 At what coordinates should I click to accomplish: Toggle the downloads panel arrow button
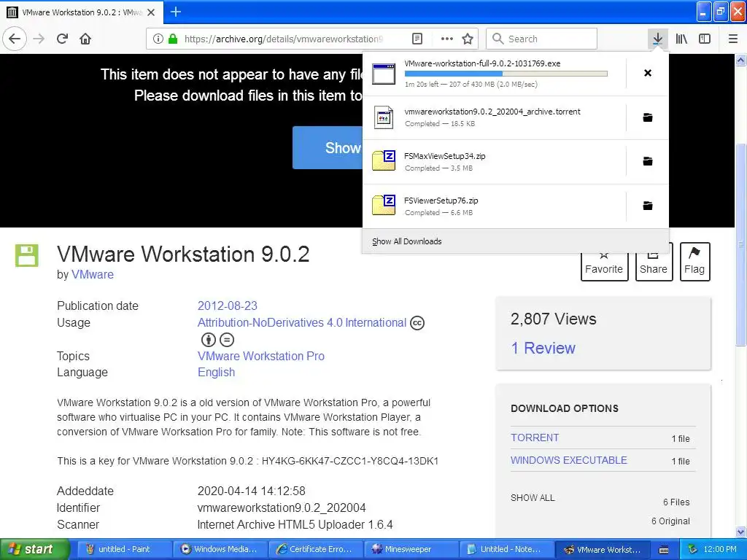click(x=657, y=39)
